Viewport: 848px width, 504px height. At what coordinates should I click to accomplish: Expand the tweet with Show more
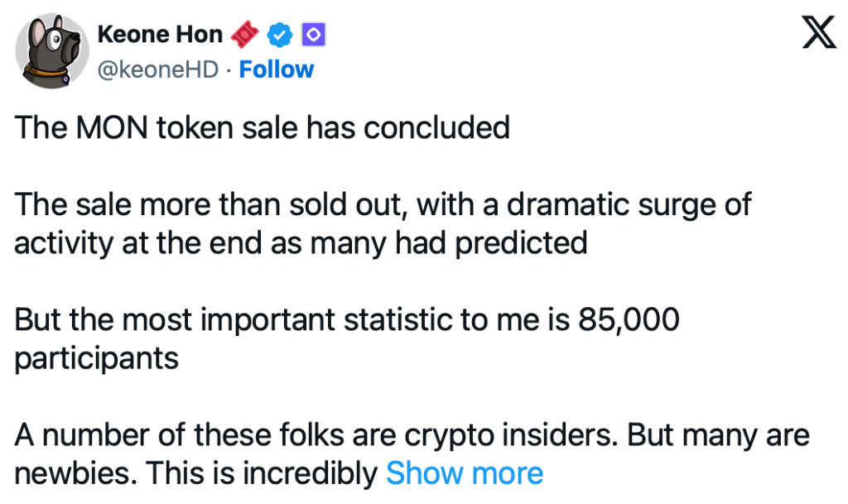click(465, 473)
